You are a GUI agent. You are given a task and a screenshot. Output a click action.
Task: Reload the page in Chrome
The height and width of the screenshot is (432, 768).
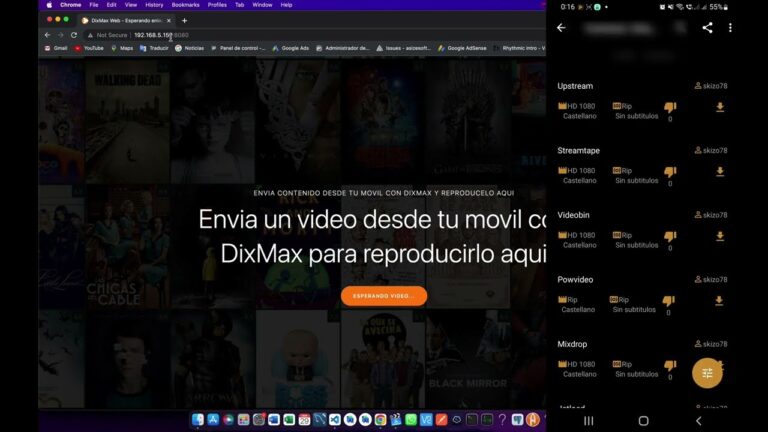click(x=74, y=35)
